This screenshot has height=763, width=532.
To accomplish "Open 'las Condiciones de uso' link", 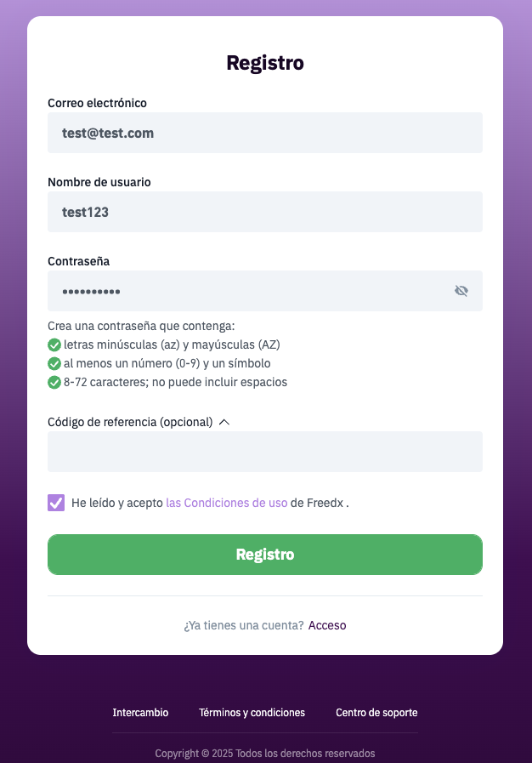I will [226, 503].
